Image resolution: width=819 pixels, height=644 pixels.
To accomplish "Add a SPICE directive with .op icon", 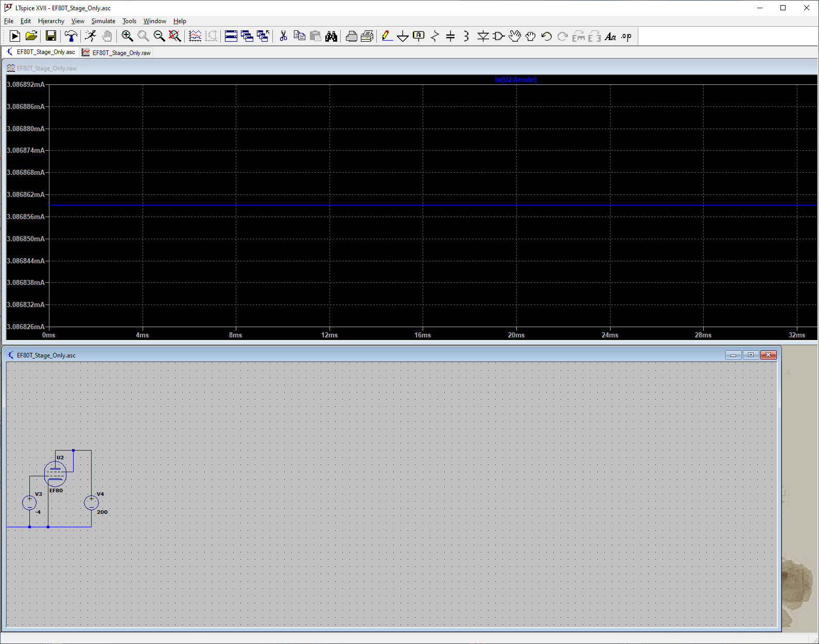I will click(626, 36).
